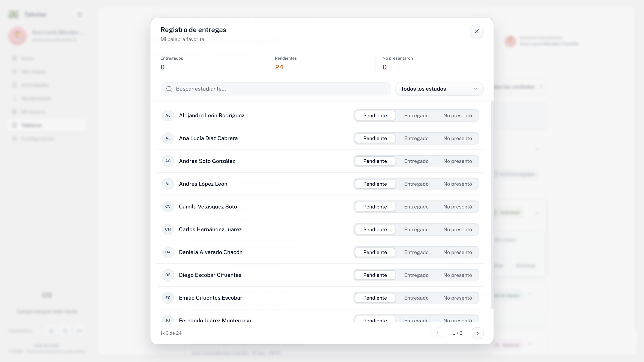
Task: Select the name Emilio Cifuentes Escobar
Action: click(x=211, y=298)
